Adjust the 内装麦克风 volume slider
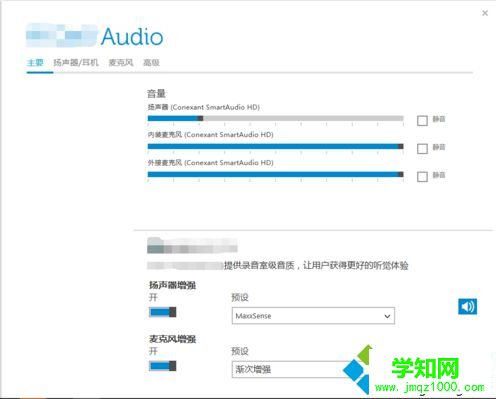 (x=276, y=146)
